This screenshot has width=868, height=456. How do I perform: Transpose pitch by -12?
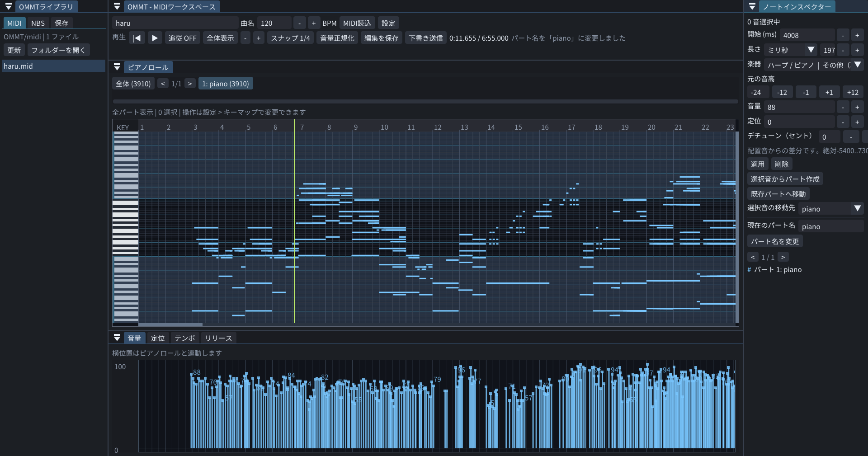782,92
